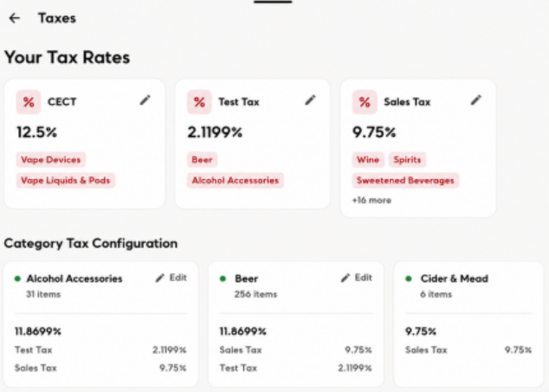Click the percent icon on CECT card
Image resolution: width=549 pixels, height=392 pixels.
pyautogui.click(x=29, y=102)
